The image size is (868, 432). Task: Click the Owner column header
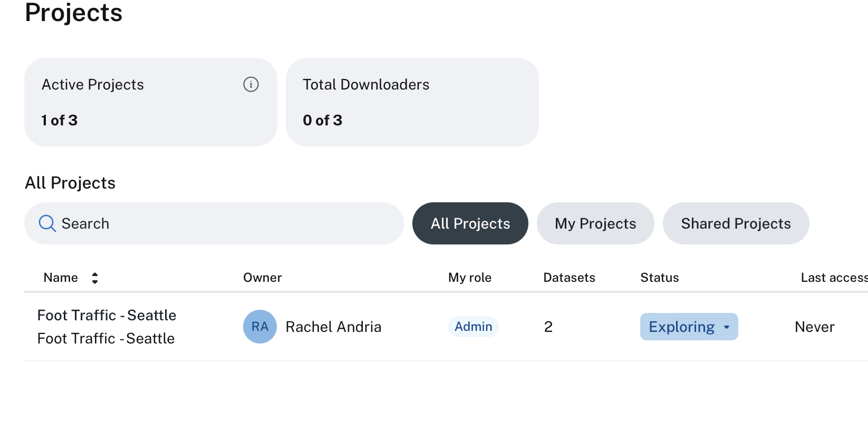pyautogui.click(x=263, y=278)
